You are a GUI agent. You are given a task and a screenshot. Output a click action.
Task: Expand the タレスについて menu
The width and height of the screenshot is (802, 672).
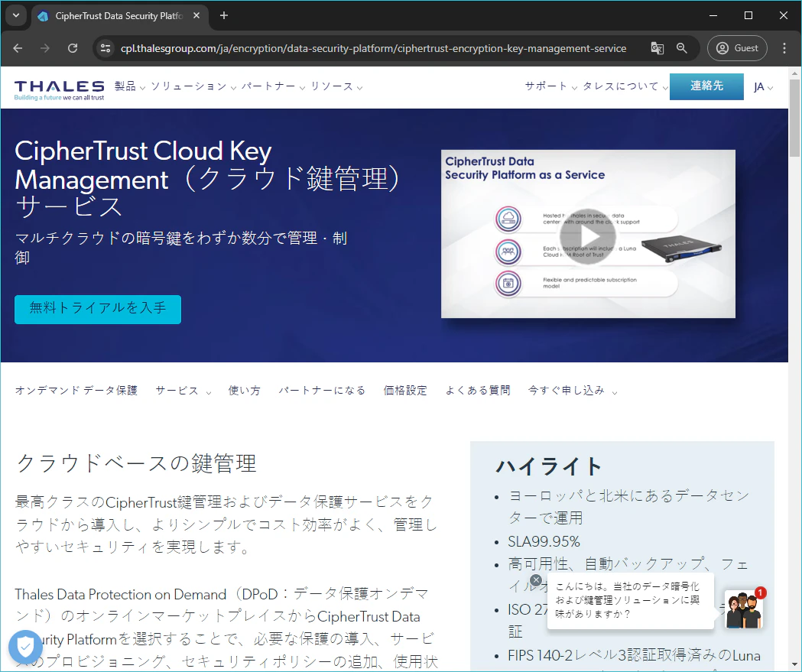[625, 86]
